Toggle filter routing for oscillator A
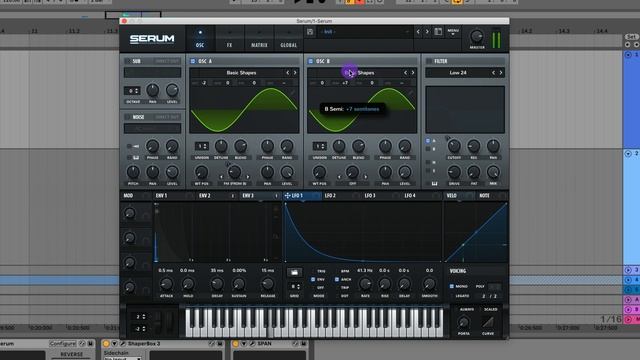 [428, 141]
